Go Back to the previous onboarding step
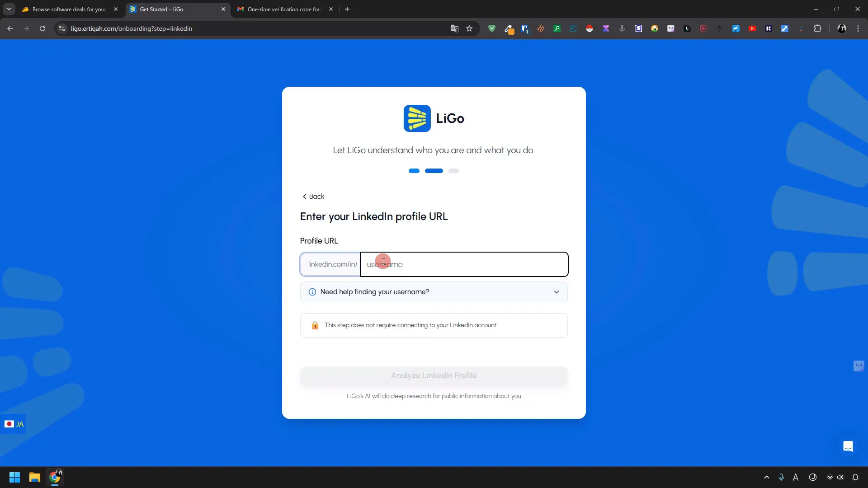Viewport: 868px width, 488px height. tap(313, 197)
